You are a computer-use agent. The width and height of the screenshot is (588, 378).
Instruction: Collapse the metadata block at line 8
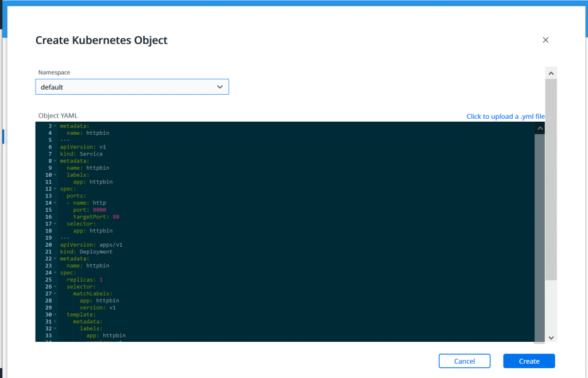55,161
